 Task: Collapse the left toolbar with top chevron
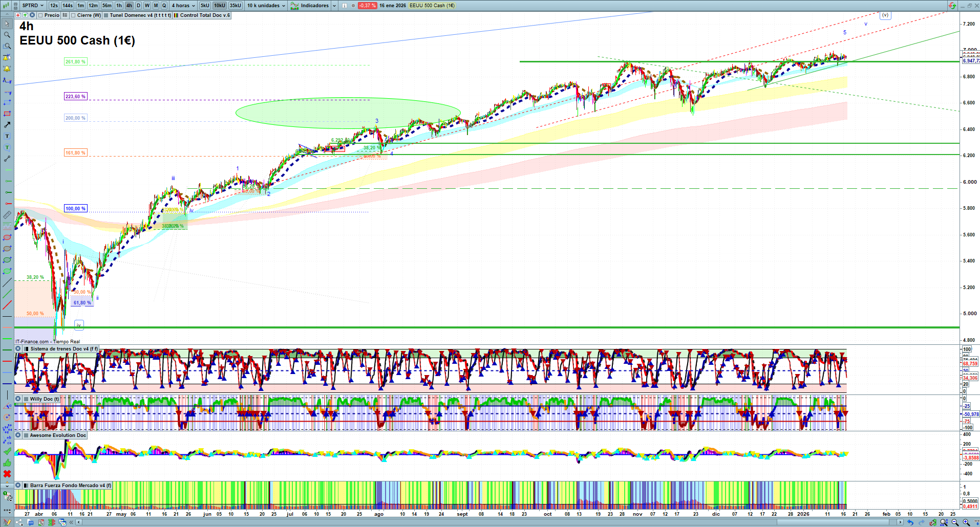pos(7,15)
